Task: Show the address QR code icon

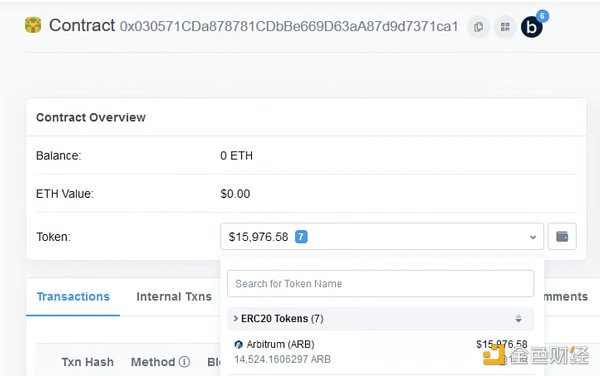Action: [505, 27]
